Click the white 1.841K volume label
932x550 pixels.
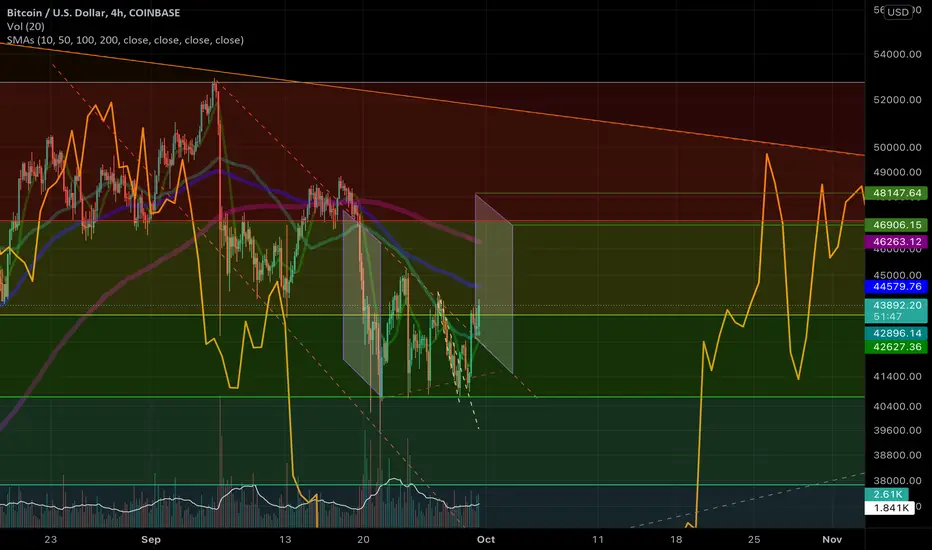[890, 508]
